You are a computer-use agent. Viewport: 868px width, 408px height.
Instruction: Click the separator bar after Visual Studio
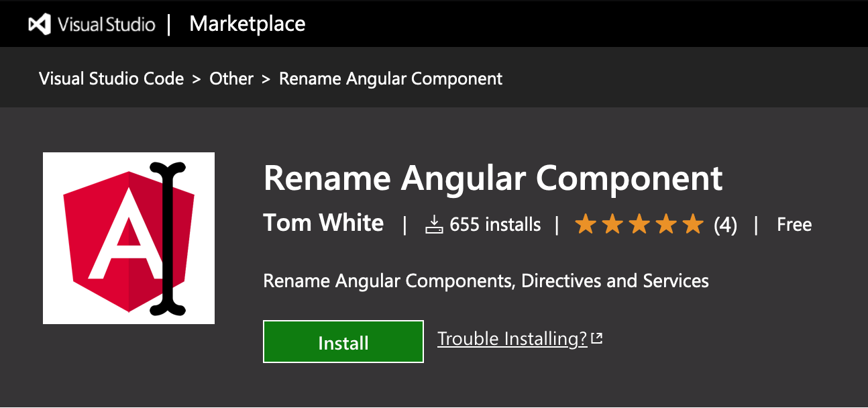[x=169, y=23]
